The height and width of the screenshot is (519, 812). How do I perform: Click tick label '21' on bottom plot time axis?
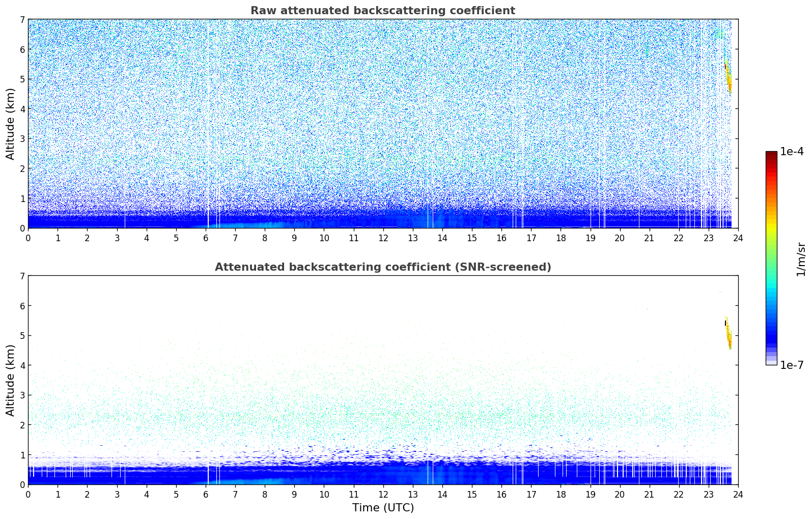(x=649, y=495)
